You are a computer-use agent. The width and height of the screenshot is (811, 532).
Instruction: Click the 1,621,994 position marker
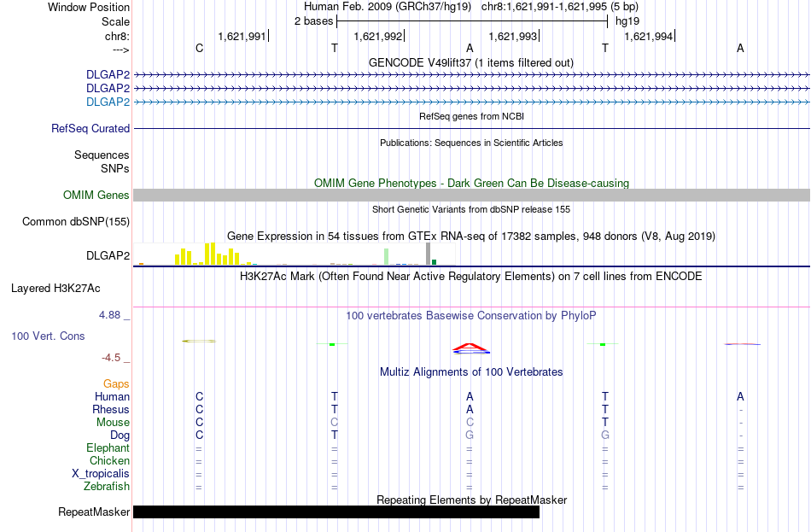(649, 36)
